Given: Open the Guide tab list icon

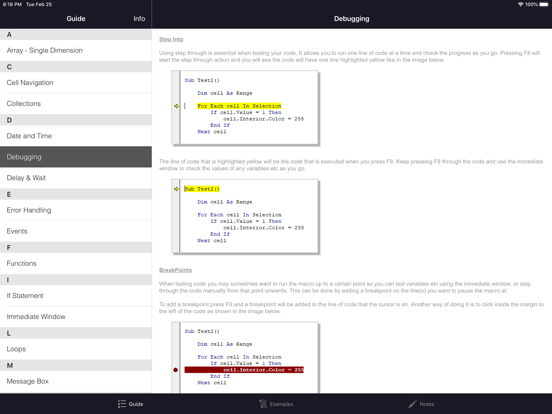Looking at the screenshot, I should (x=122, y=404).
